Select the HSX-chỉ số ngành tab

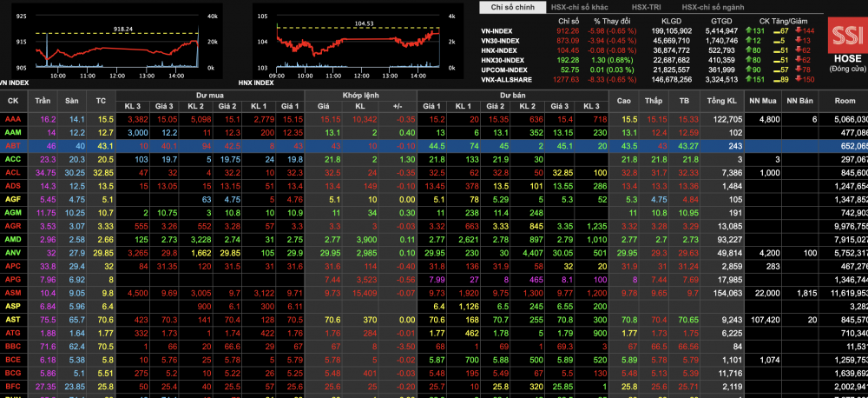714,7
